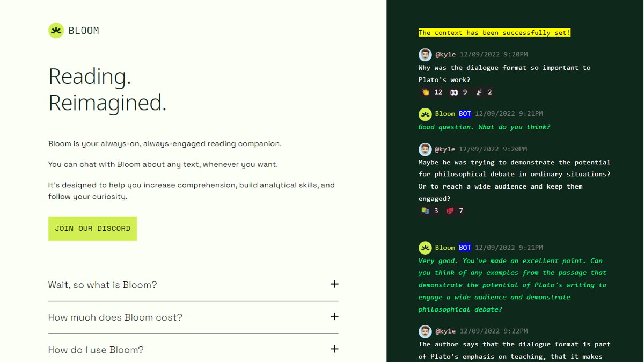Click the plus icon beside 'Wait, so what is Bloom?'
Image resolution: width=644 pixels, height=362 pixels.
(334, 284)
